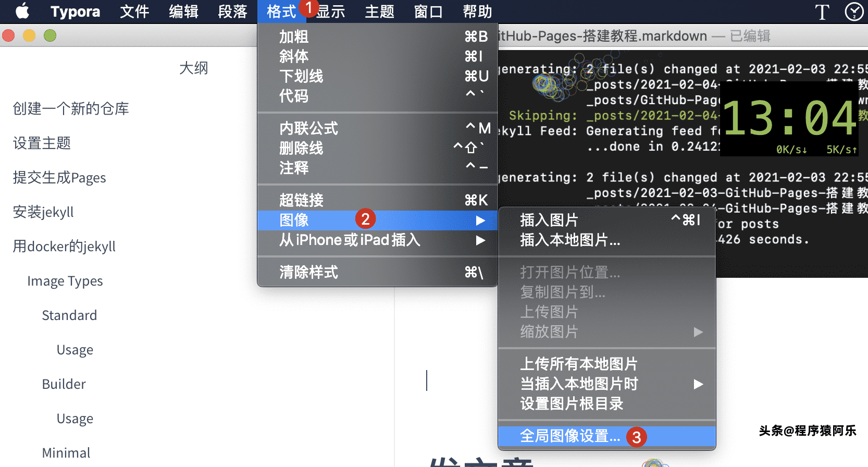Open the Apple menu

click(22, 11)
